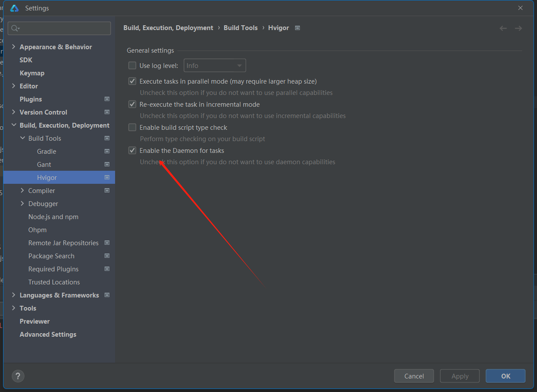This screenshot has height=392, width=537.
Task: Click the icon beside the Hvigor breadcrumb
Action: [x=297, y=28]
